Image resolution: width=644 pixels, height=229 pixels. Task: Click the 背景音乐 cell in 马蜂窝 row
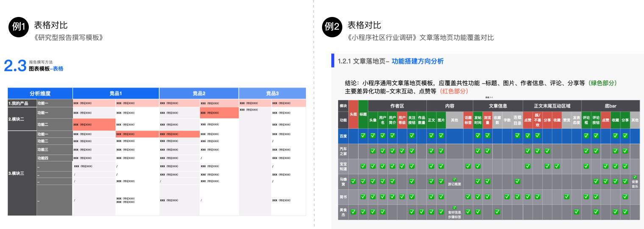pos(635,182)
